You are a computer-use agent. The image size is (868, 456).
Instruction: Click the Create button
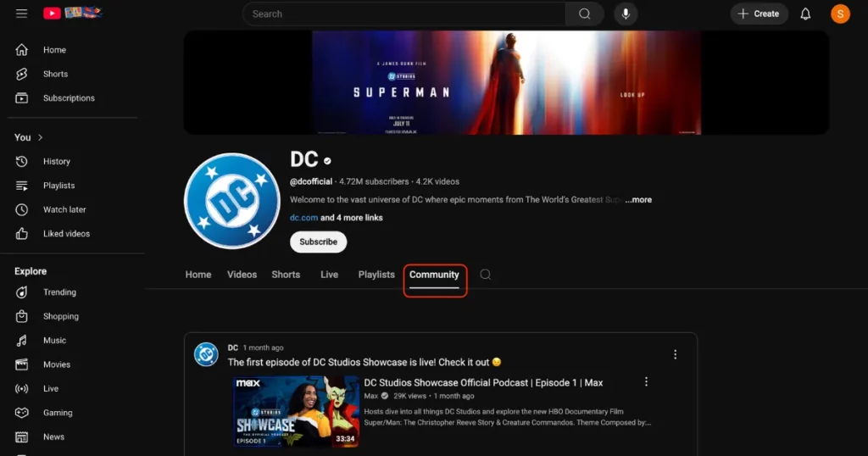tap(759, 14)
